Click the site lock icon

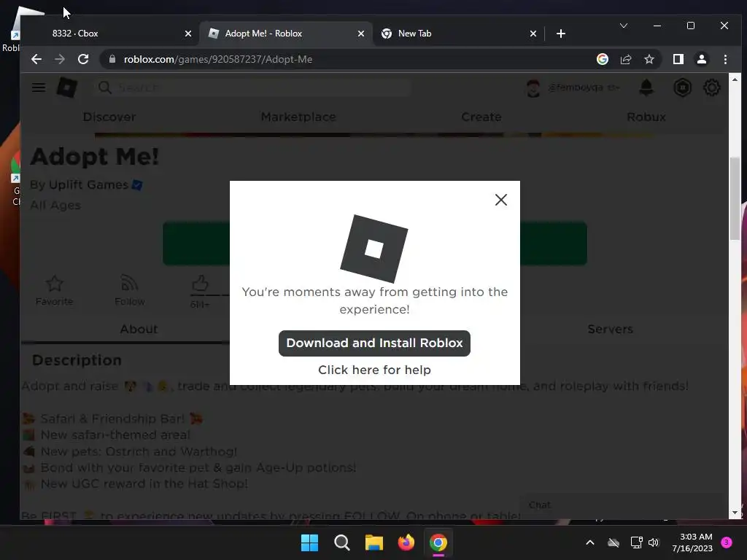tap(112, 59)
